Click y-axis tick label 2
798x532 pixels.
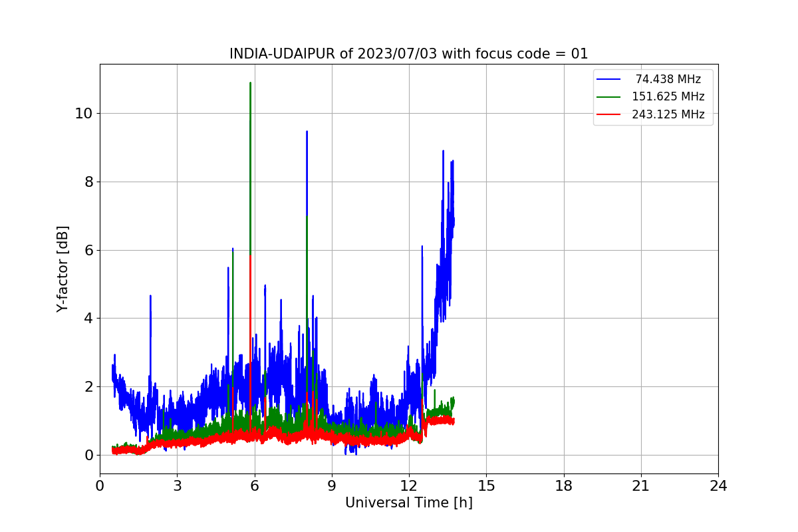point(88,386)
